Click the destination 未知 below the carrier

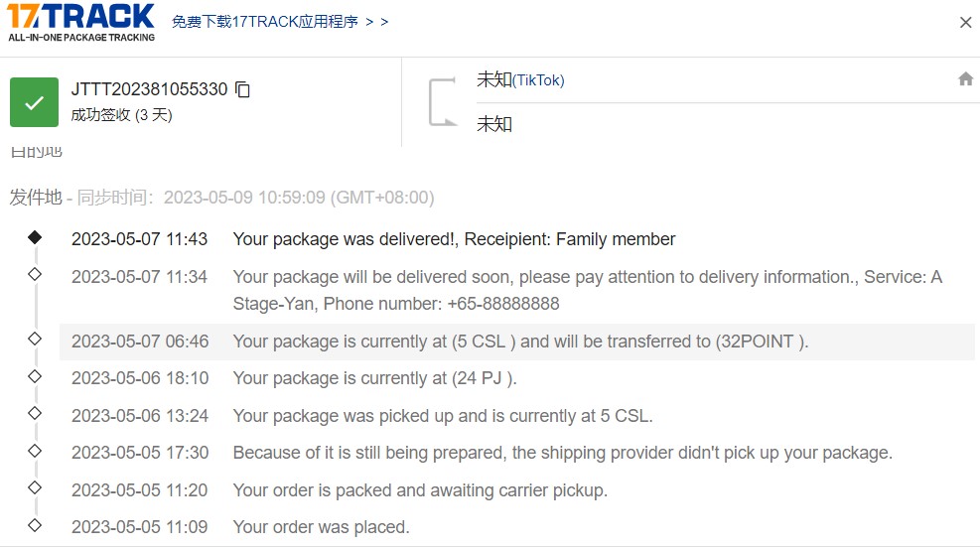(x=494, y=124)
